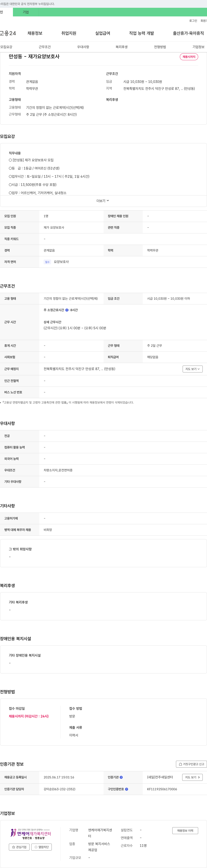Select the 기업 tab in top bar
The height and width of the screenshot is (868, 207).
point(26,12)
